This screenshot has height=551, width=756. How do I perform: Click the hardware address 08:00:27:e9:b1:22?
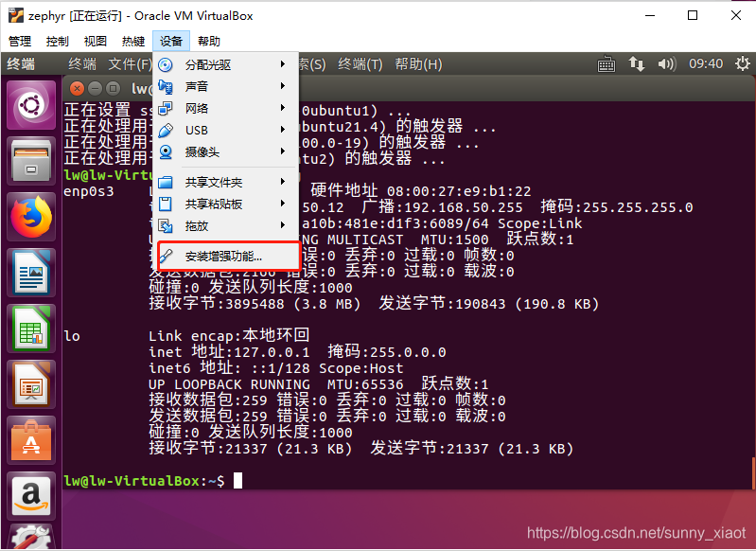459,191
